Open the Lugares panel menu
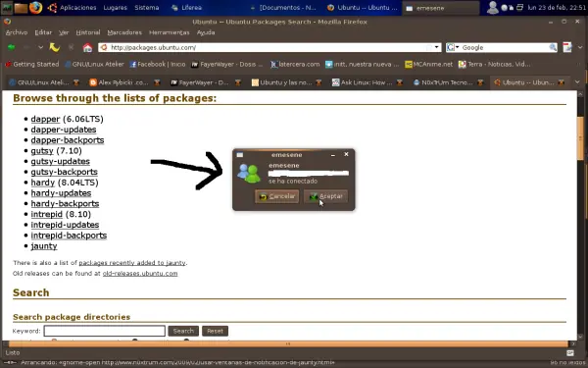 [x=115, y=8]
